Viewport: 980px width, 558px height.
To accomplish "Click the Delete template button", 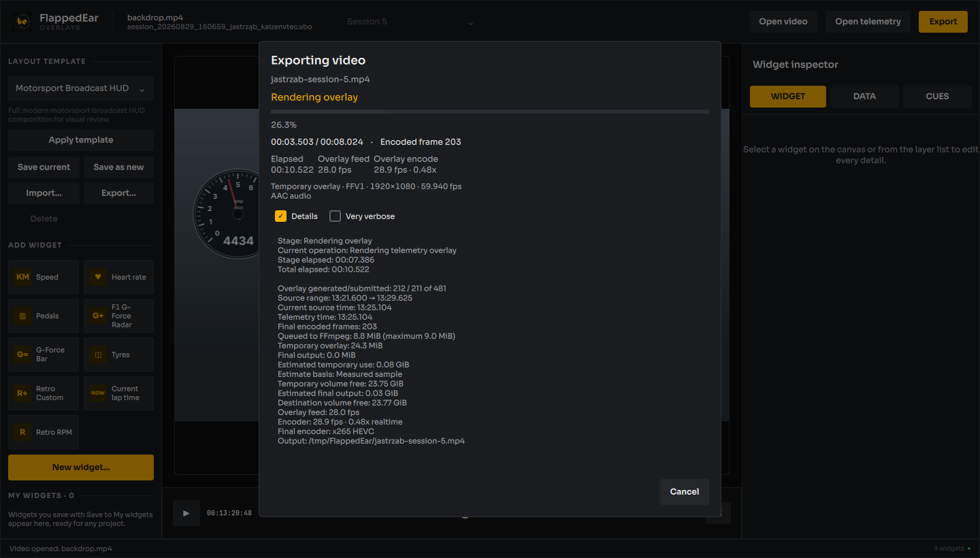I will (x=44, y=219).
